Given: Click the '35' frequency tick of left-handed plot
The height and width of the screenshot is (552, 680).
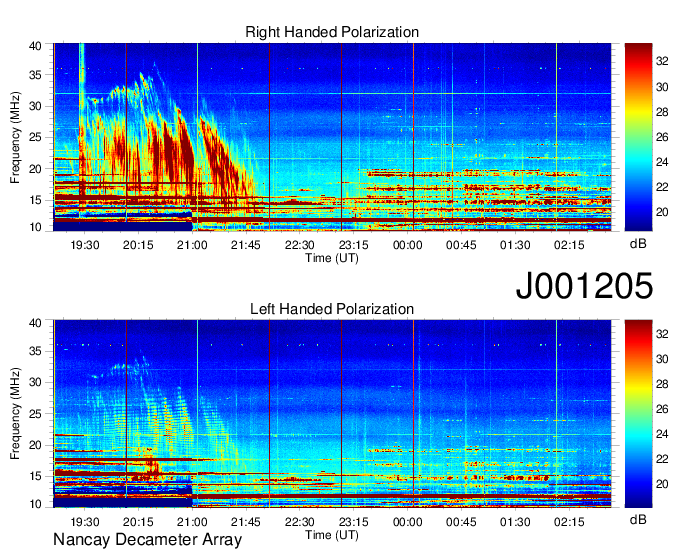Looking at the screenshot, I should (35, 351).
